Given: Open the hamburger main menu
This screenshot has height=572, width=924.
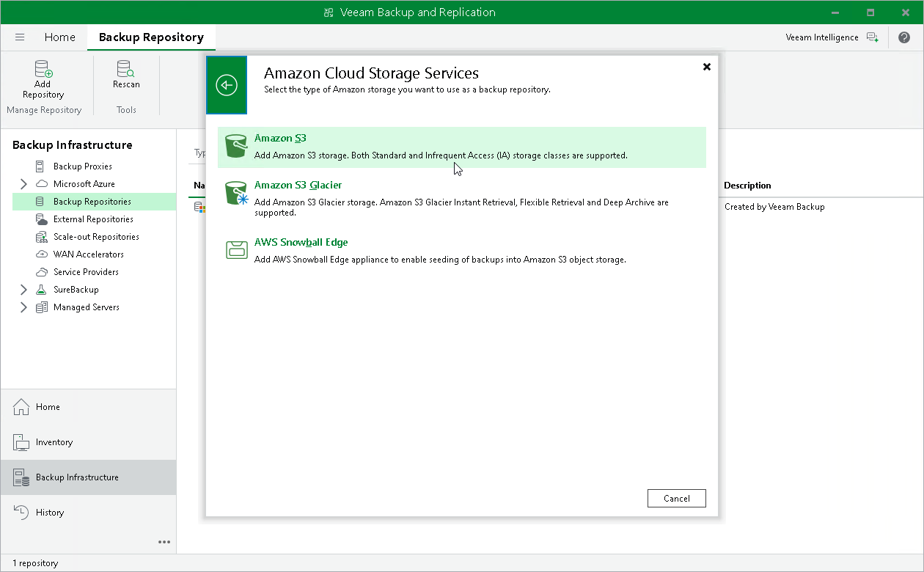Looking at the screenshot, I should 20,37.
